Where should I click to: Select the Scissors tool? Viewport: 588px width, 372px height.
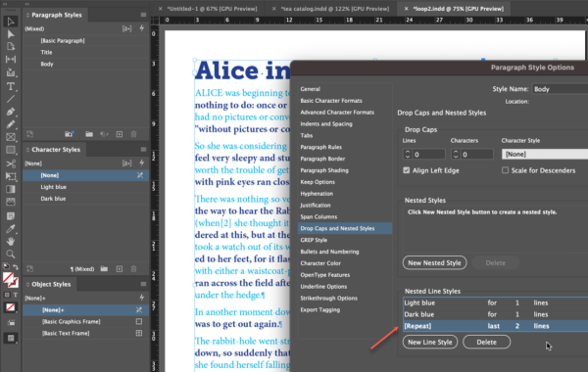(11, 163)
